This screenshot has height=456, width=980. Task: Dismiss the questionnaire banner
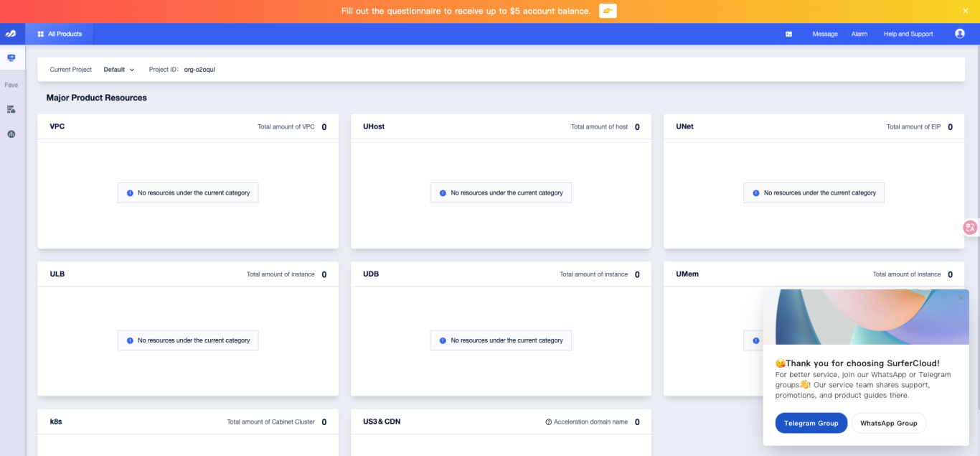966,11
